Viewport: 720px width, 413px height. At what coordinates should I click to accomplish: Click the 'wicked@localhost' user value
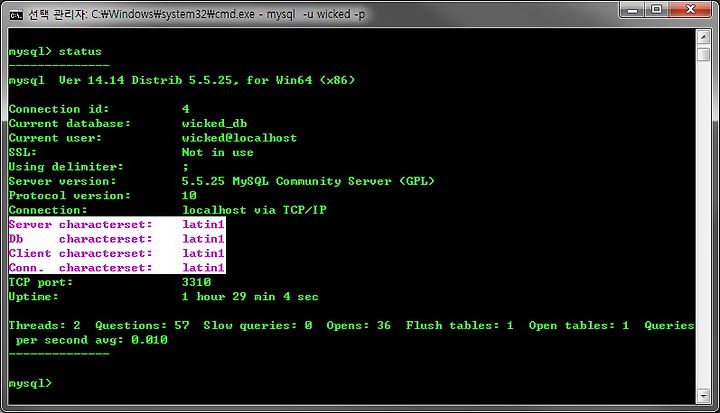[239, 138]
